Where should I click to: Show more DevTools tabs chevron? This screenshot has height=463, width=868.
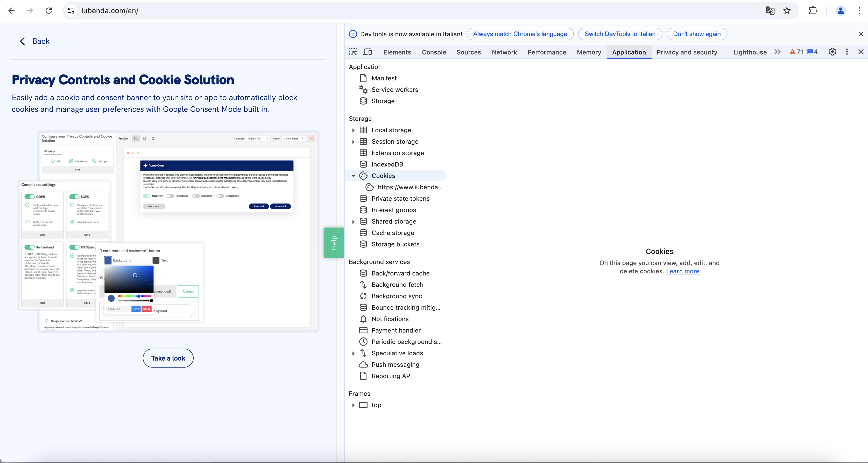777,52
